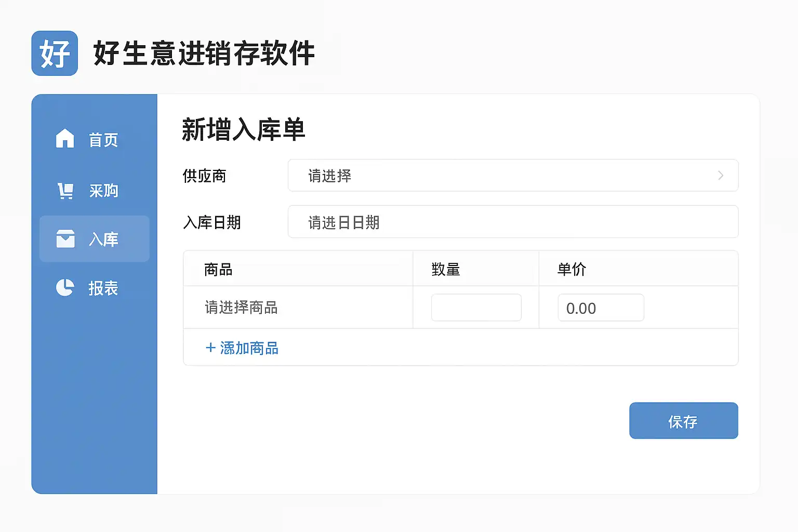Click the empty 数量 quantity input box
The height and width of the screenshot is (532, 798).
pos(476,308)
